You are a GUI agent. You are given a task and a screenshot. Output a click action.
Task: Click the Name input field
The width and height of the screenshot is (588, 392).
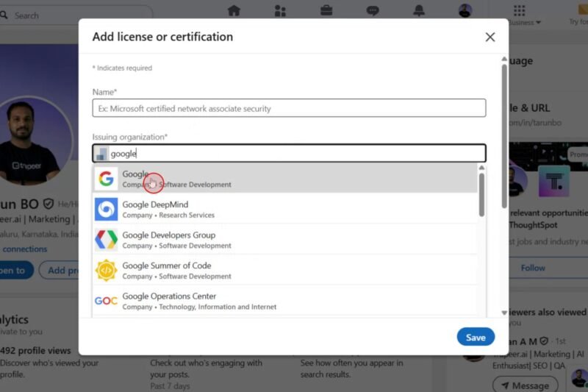coord(289,108)
